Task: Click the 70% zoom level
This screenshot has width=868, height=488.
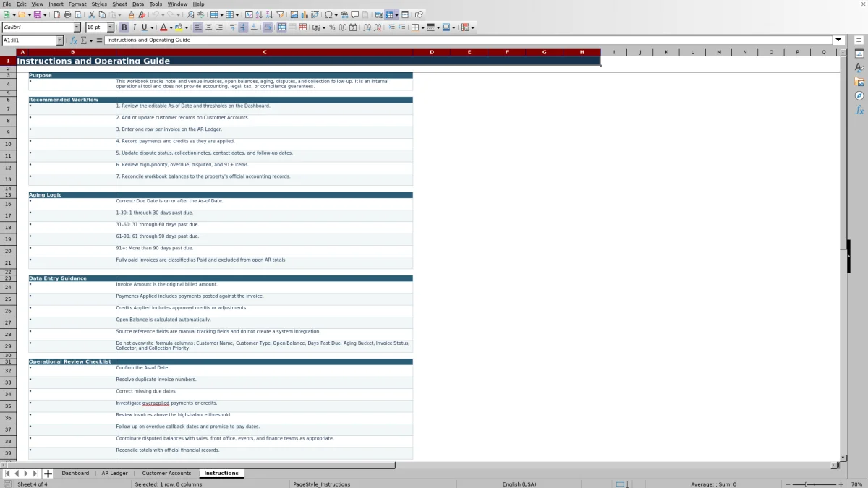Action: pyautogui.click(x=856, y=484)
